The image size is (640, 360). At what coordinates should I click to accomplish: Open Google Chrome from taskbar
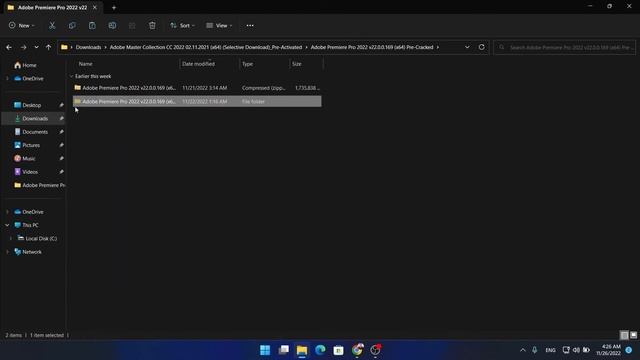[357, 350]
